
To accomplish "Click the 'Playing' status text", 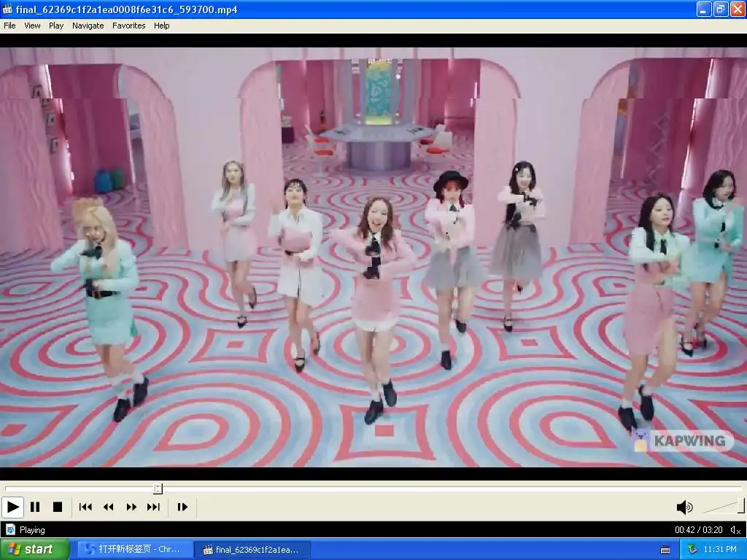I will [x=32, y=530].
